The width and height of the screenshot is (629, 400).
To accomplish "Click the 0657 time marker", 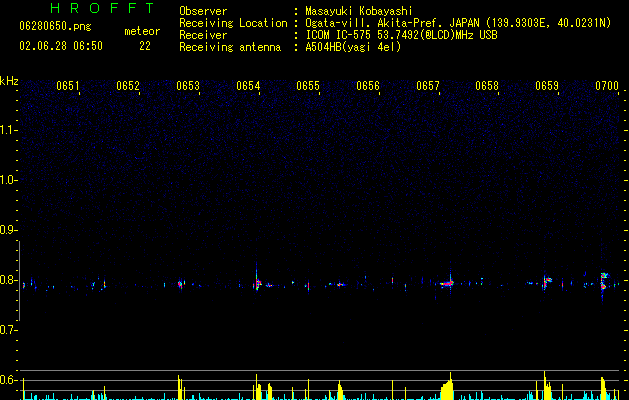I will click(428, 86).
